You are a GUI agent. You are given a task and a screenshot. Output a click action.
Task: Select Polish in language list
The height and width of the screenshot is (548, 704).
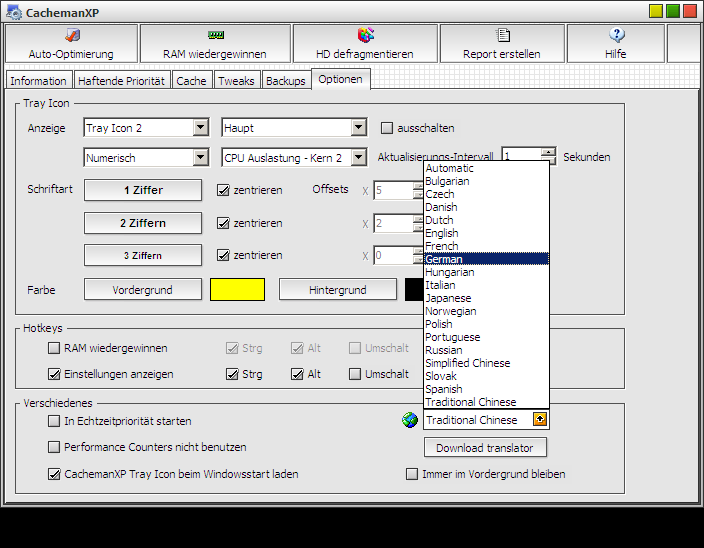pyautogui.click(x=486, y=324)
